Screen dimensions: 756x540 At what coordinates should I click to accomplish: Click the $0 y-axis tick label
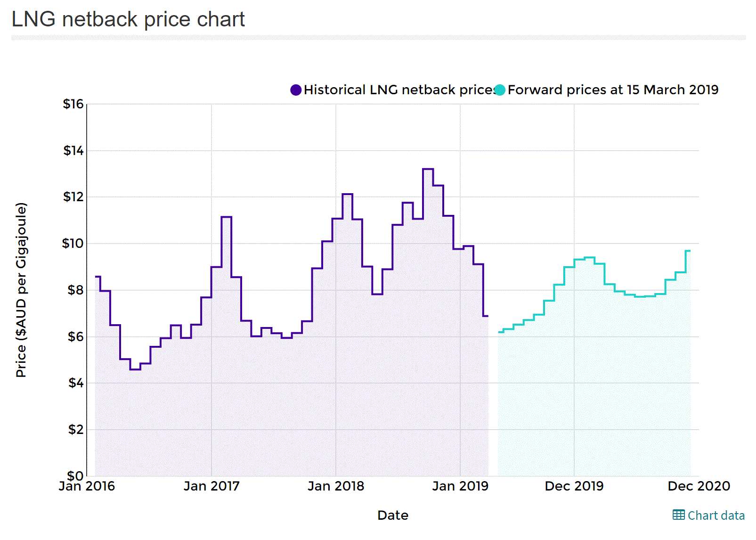pyautogui.click(x=75, y=475)
